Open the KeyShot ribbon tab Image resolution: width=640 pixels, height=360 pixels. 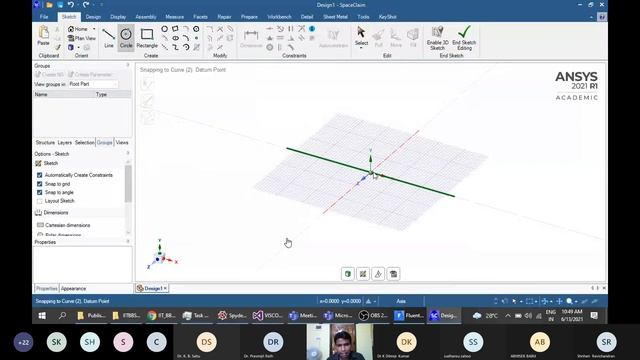click(387, 17)
